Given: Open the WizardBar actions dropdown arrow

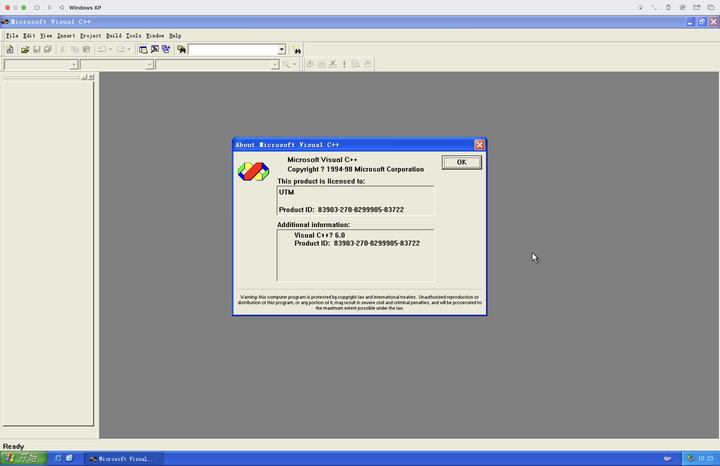Looking at the screenshot, I should point(295,64).
